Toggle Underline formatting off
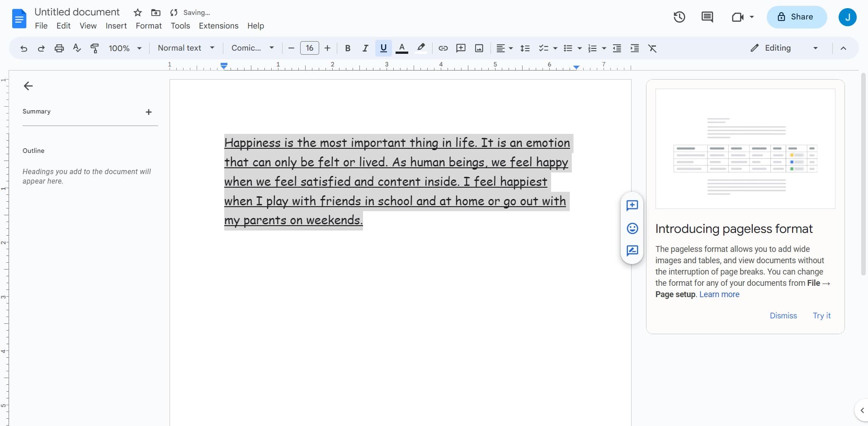The width and height of the screenshot is (868, 426). (x=383, y=48)
